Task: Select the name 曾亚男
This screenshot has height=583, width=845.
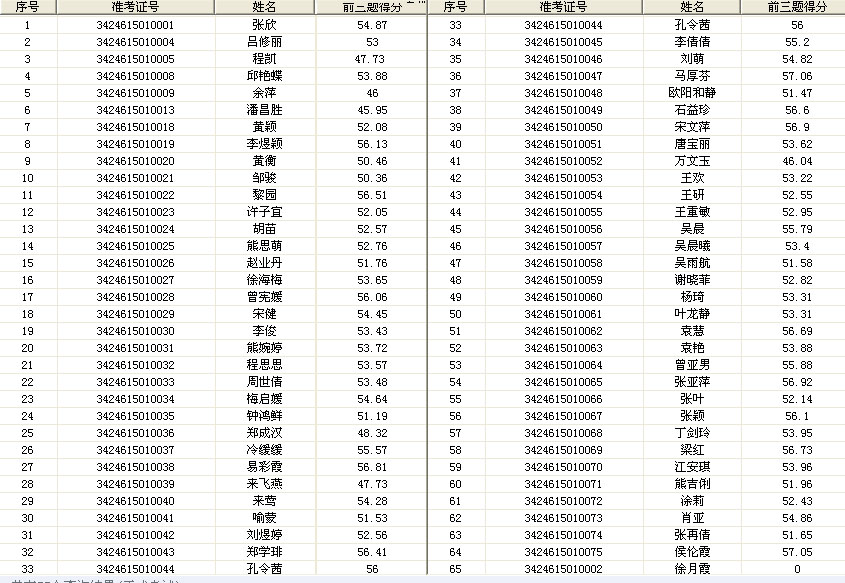Action: click(692, 365)
